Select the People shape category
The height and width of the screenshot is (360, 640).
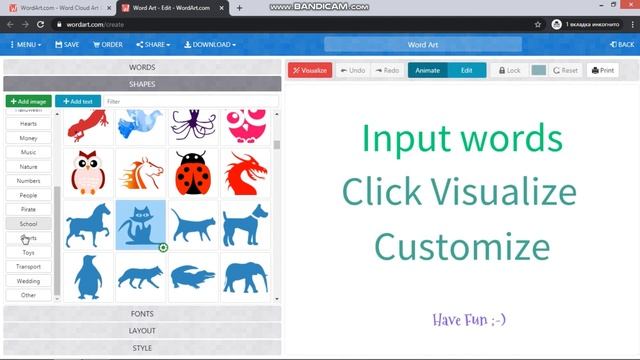tap(29, 195)
